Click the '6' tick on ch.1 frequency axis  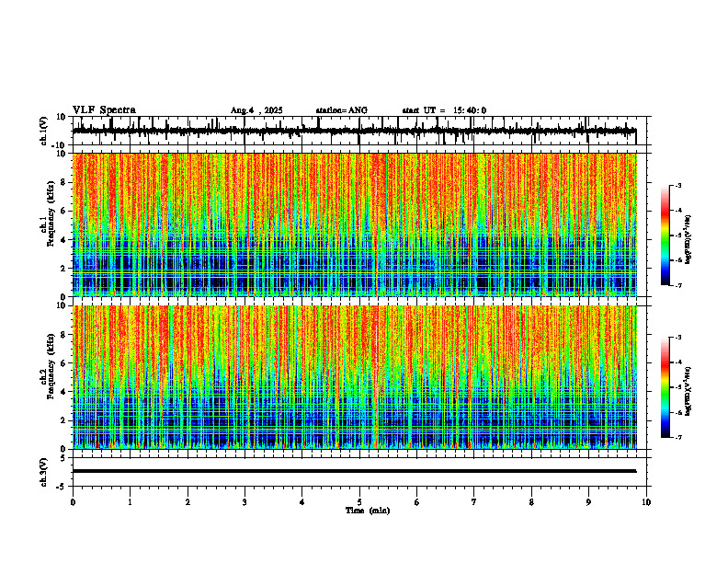pyautogui.click(x=64, y=212)
